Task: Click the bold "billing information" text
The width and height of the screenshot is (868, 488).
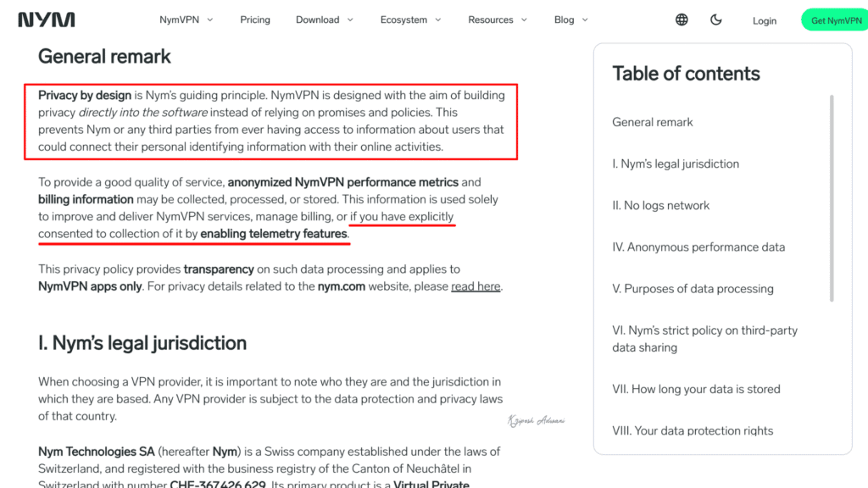Action: click(x=86, y=200)
